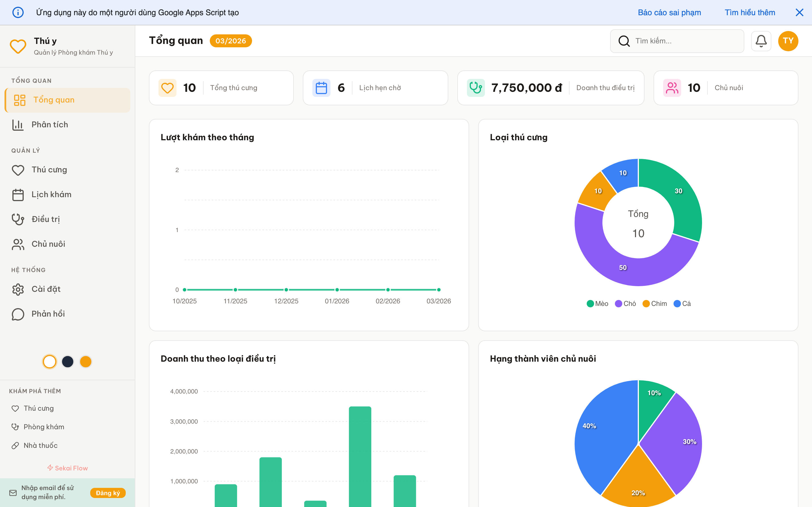
Task: Go to Lịch khám menu item
Action: (x=51, y=194)
